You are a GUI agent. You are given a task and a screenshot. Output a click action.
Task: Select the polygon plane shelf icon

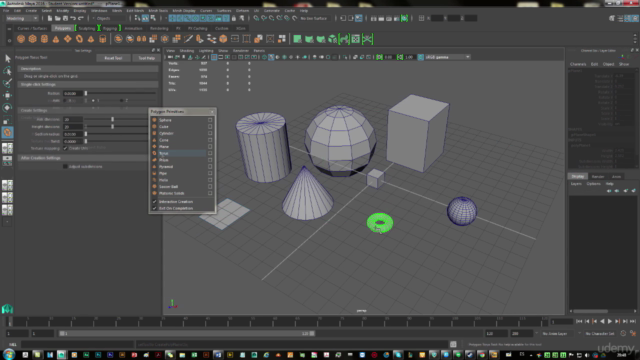(x=67, y=39)
